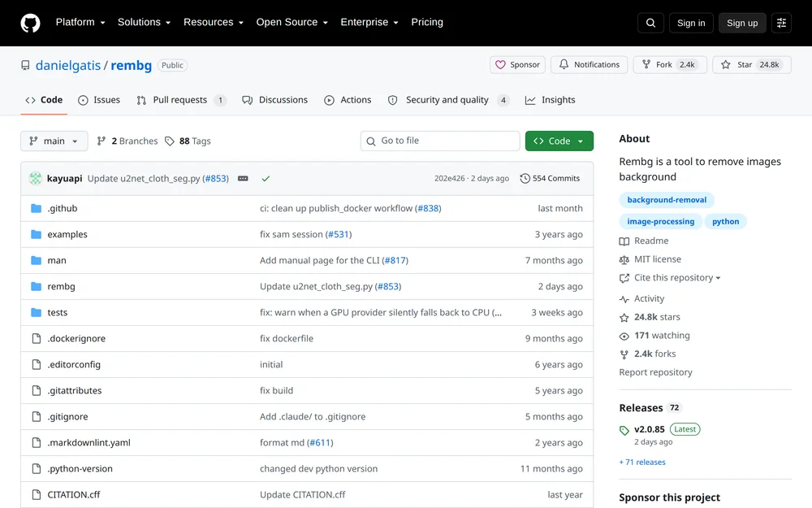
Task: Open the Platform menu
Action: click(x=80, y=22)
